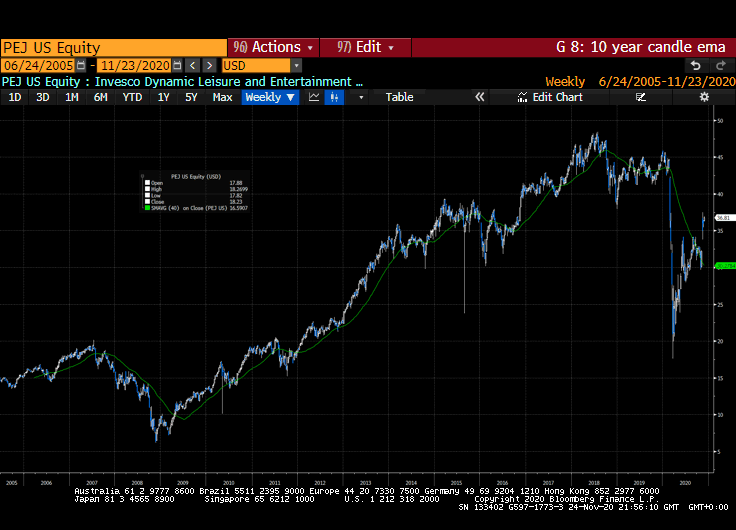This screenshot has height=530, width=736.
Task: Step date range forward with right arrow
Action: (x=210, y=65)
